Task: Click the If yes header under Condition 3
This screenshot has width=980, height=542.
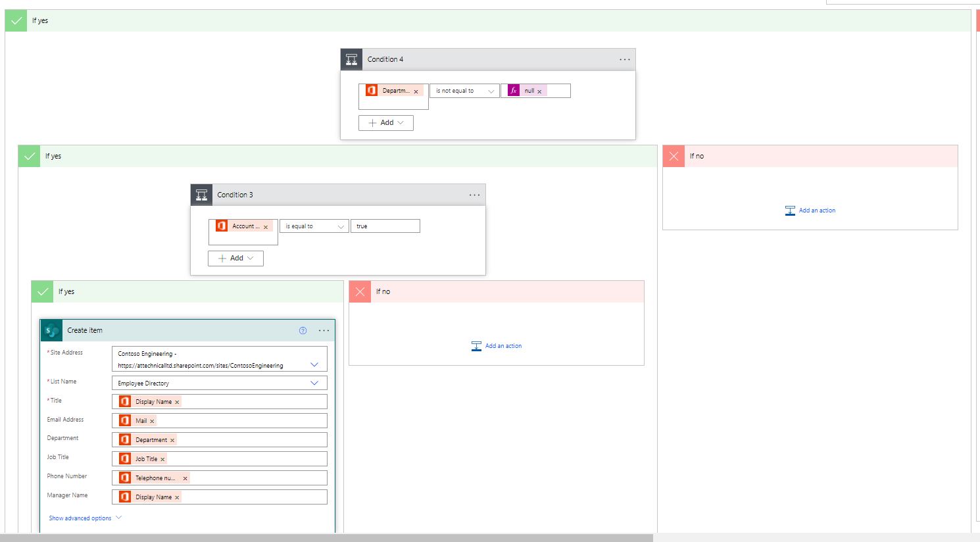Action: 187,292
